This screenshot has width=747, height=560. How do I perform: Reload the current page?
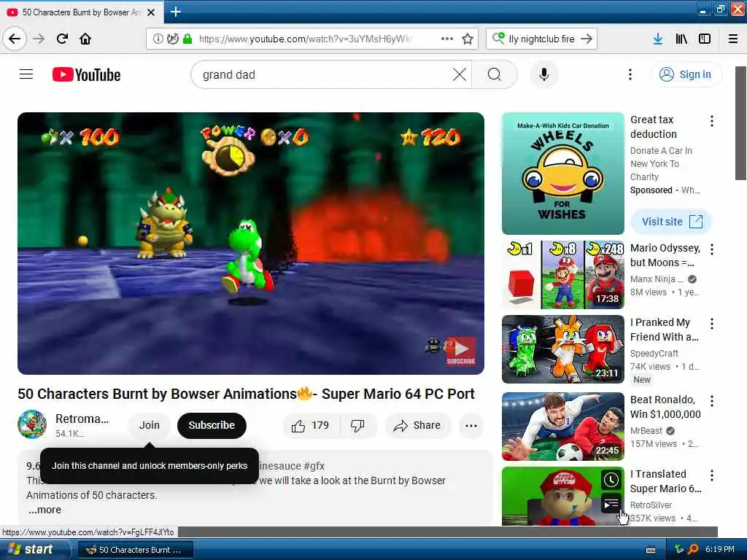click(x=62, y=39)
